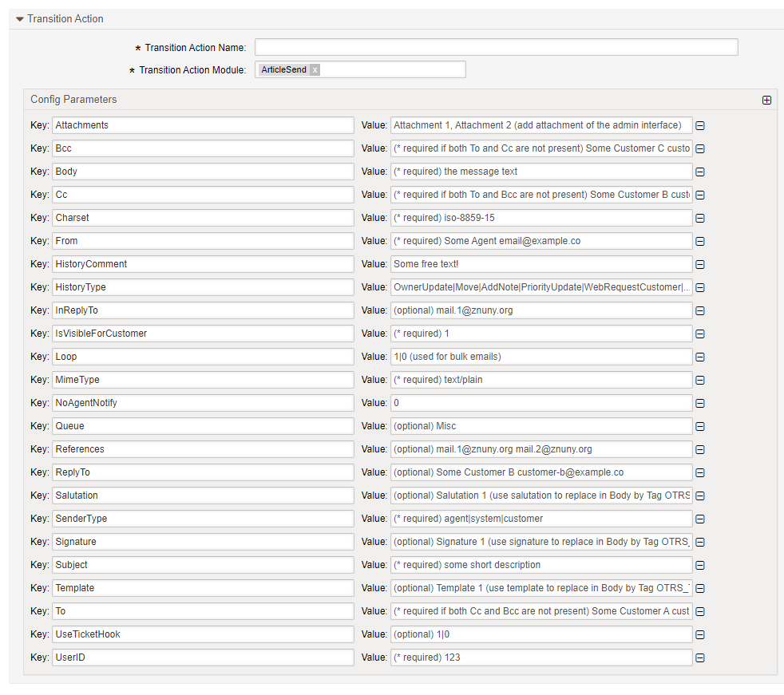Click the add config parameter plus icon
Screen dimensions: 784x695
[x=766, y=100]
